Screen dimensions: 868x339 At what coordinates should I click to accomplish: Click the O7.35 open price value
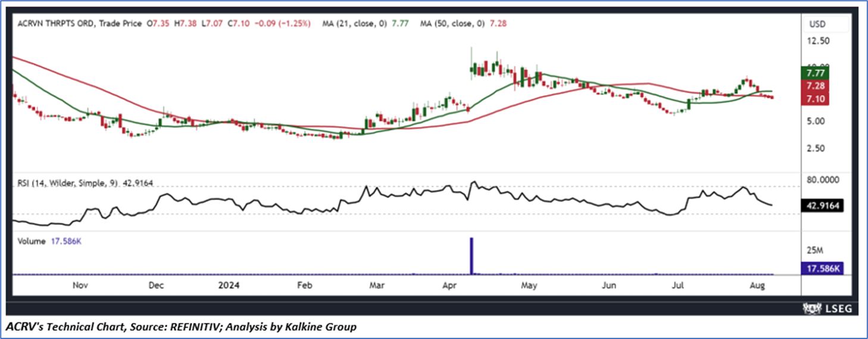point(157,23)
